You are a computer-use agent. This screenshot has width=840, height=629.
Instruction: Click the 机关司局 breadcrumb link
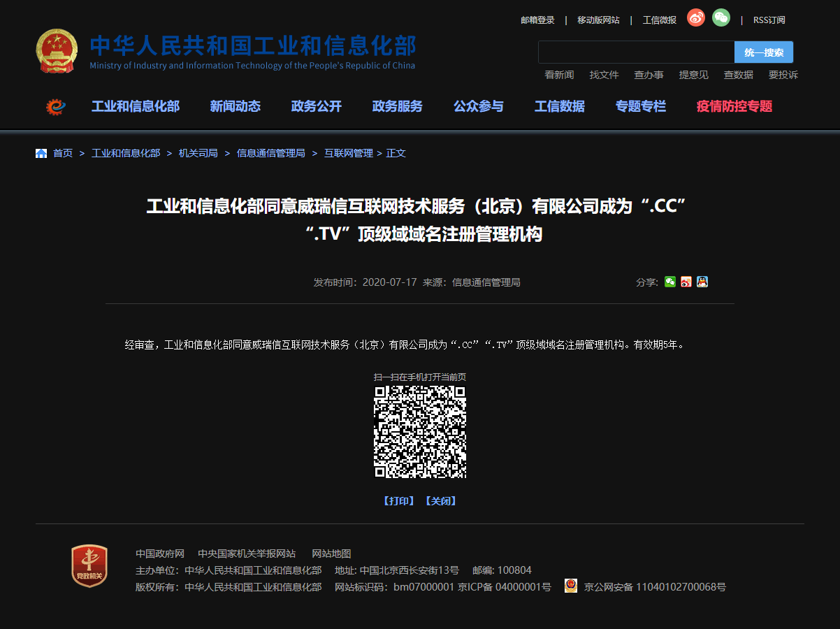click(198, 153)
